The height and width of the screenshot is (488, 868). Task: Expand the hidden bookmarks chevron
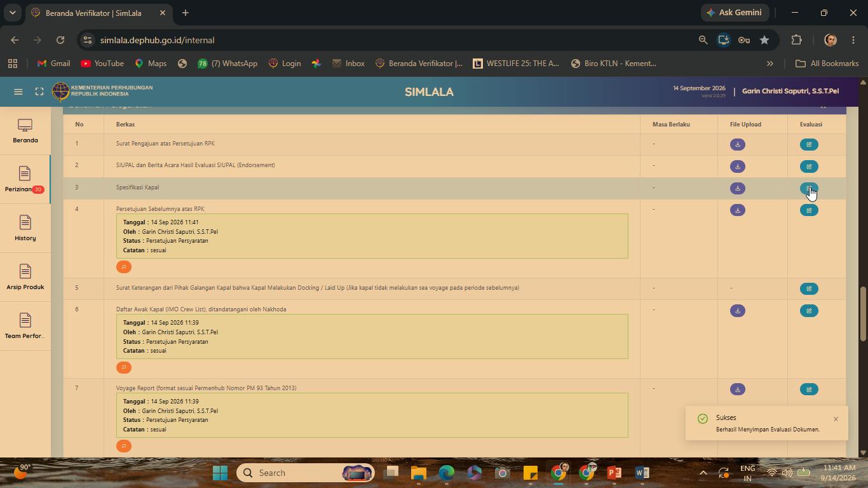tap(770, 64)
